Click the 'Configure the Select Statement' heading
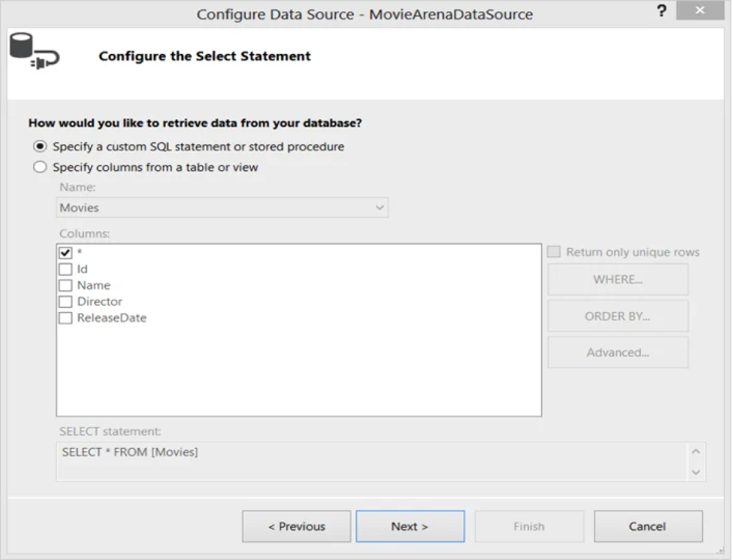Image resolution: width=732 pixels, height=560 pixels. (x=204, y=56)
